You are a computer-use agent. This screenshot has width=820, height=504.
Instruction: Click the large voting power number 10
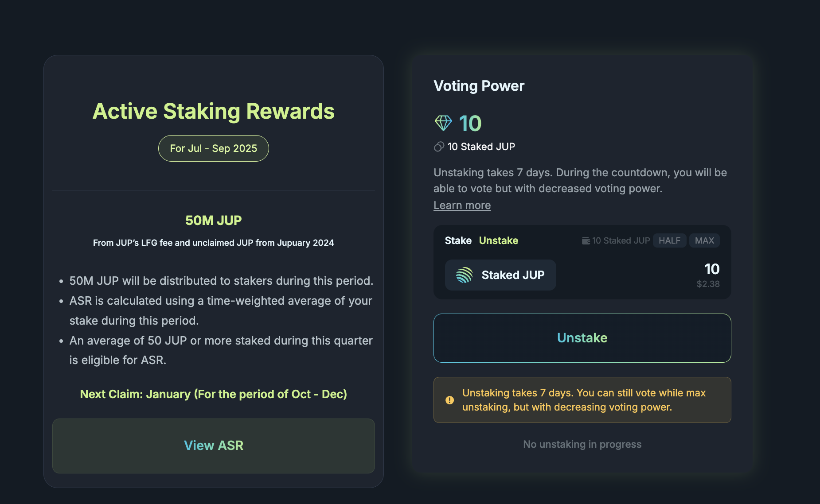tap(470, 123)
